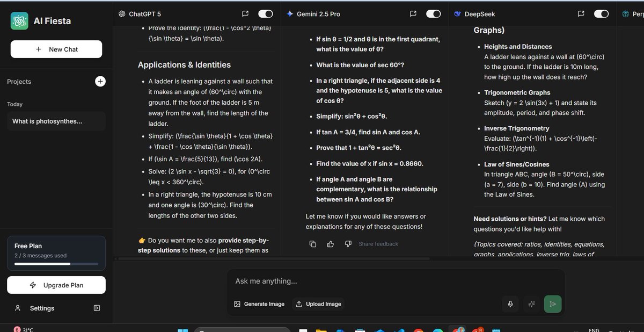This screenshot has width=644, height=332.
Task: Click the Gemini 2.5 Pro sparkle logo
Action: pyautogui.click(x=290, y=14)
